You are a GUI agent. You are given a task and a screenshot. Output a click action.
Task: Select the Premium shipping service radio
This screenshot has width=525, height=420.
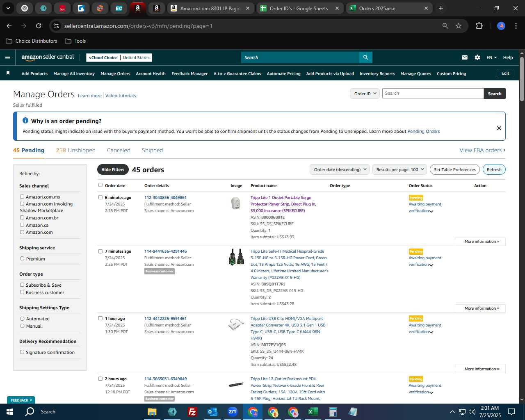[22, 258]
